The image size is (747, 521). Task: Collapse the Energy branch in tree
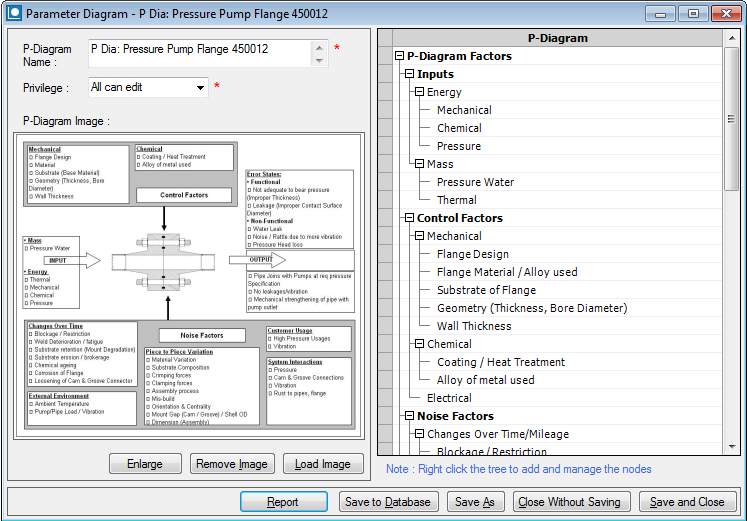(x=419, y=92)
